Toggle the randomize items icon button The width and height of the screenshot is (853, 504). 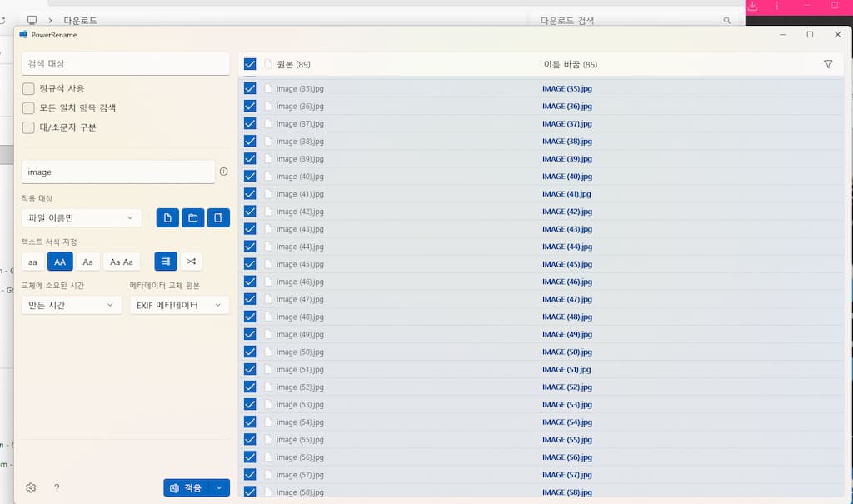click(191, 262)
